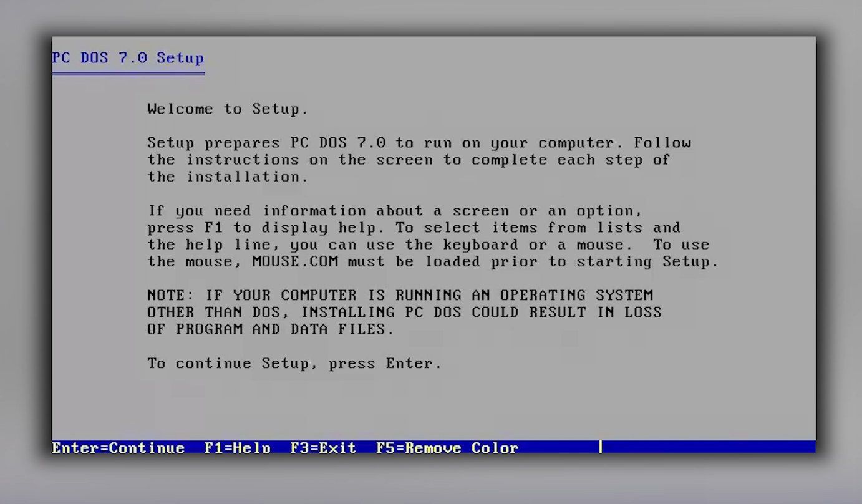Click the Welcome to Setup. line
862x504 pixels.
(228, 109)
